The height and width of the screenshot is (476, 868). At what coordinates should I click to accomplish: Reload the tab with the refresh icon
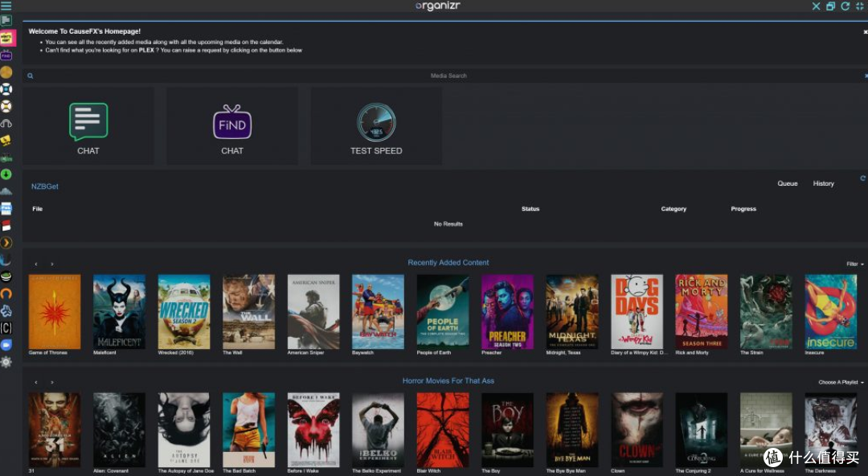(845, 6)
